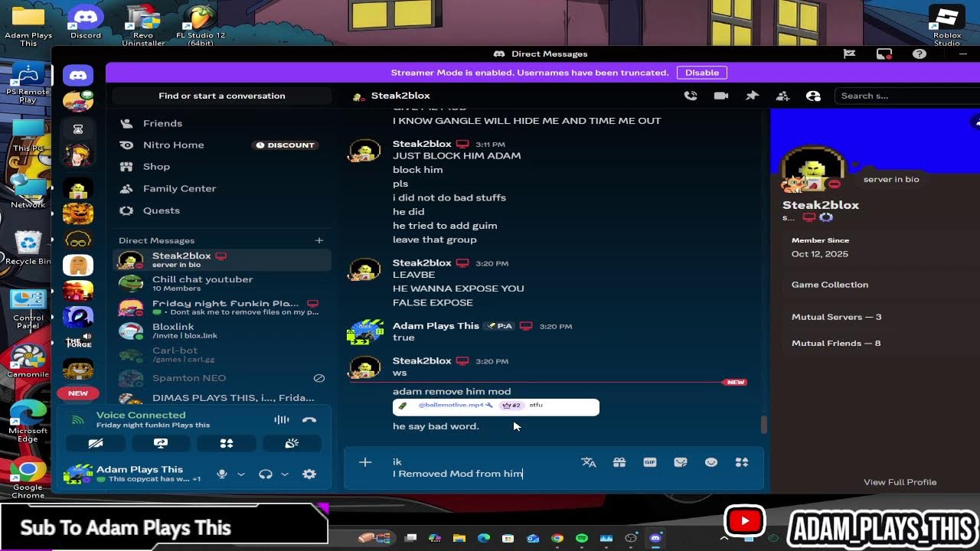This screenshot has width=980, height=551.
Task: Deafen the headphones
Action: [266, 474]
